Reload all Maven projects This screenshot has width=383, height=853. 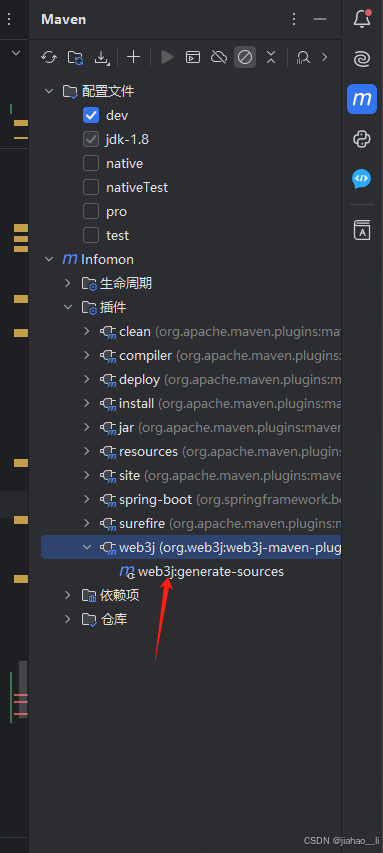pos(49,57)
